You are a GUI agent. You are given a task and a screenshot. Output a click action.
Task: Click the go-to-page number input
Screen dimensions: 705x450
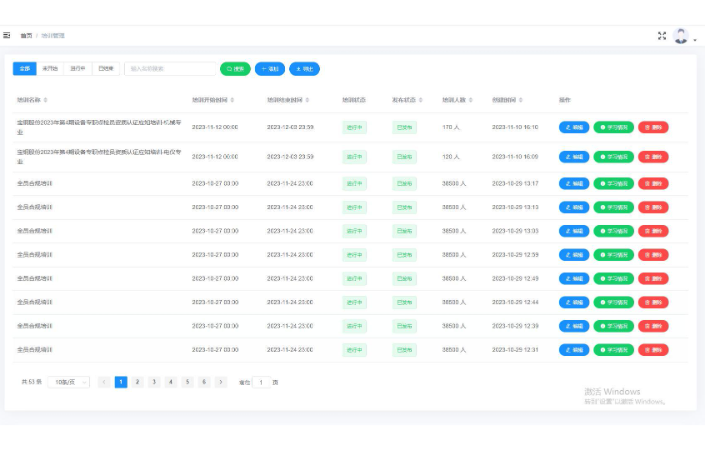point(261,382)
